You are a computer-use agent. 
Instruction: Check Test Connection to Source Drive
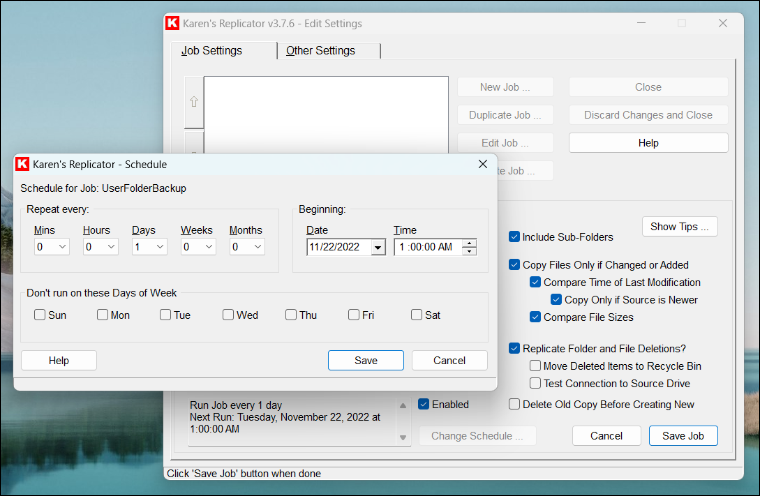point(535,383)
